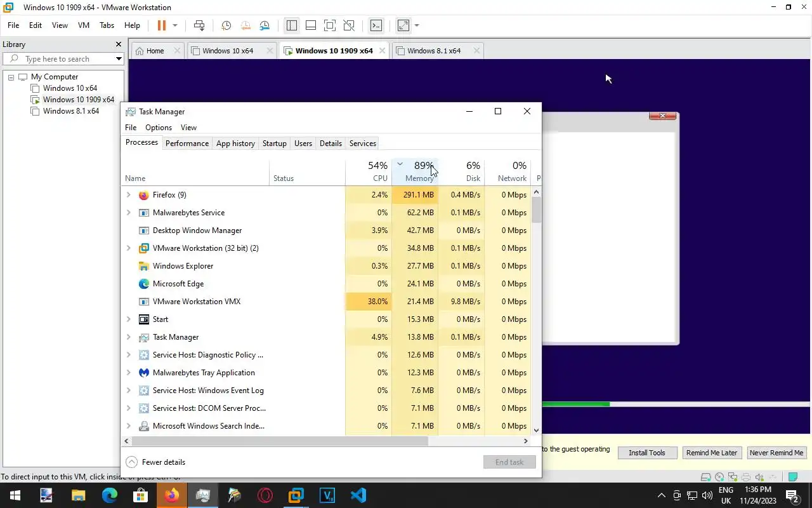Click the Never Remind Me button
Image resolution: width=812 pixels, height=508 pixels.
(776, 453)
